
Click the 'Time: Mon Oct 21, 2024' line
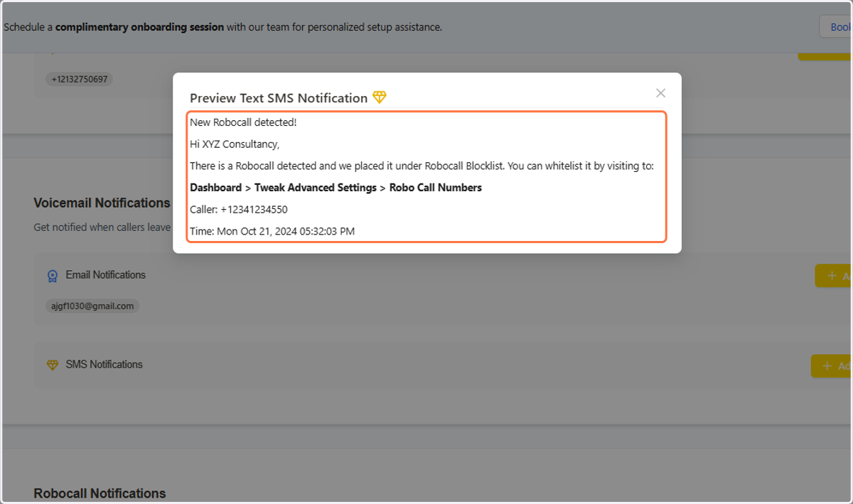coord(272,231)
